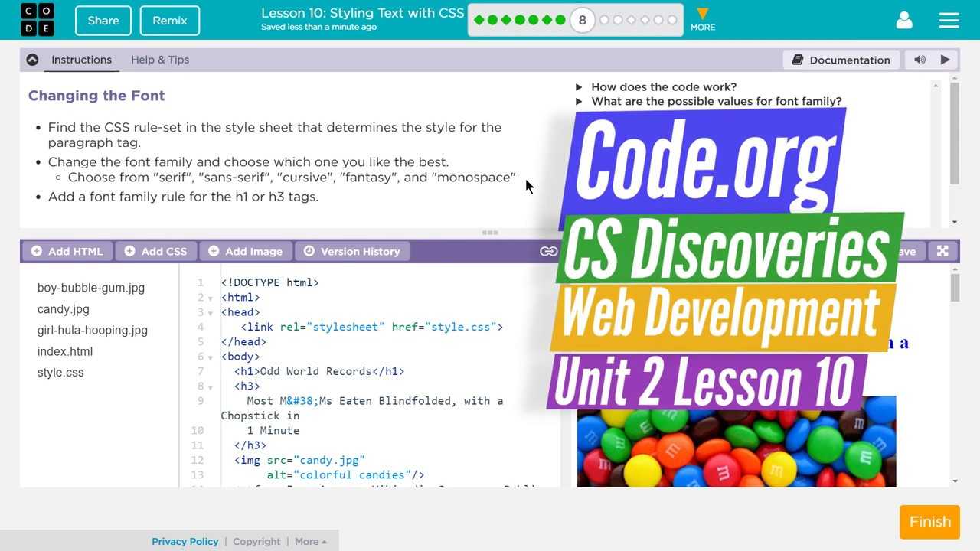Click the preview pane scrollbar

click(954, 288)
